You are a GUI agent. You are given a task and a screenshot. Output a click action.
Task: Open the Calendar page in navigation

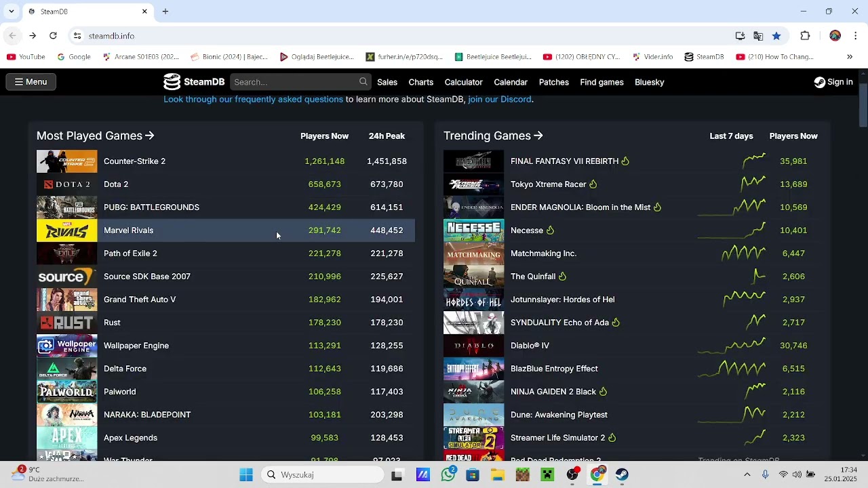point(511,82)
